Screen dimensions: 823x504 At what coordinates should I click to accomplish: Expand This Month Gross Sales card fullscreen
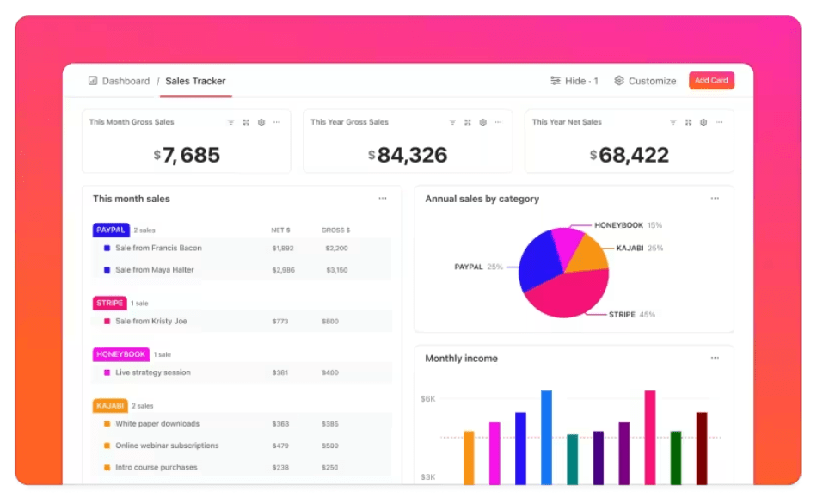246,122
